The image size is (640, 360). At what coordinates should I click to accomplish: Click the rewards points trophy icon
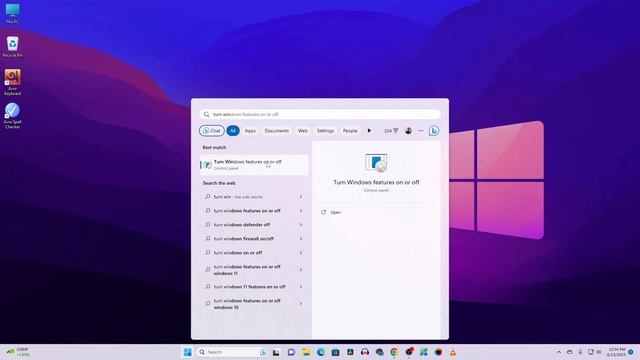coord(391,131)
